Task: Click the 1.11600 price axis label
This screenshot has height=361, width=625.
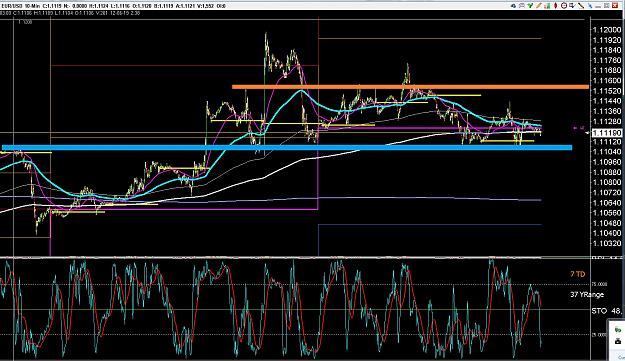Action: click(x=607, y=81)
